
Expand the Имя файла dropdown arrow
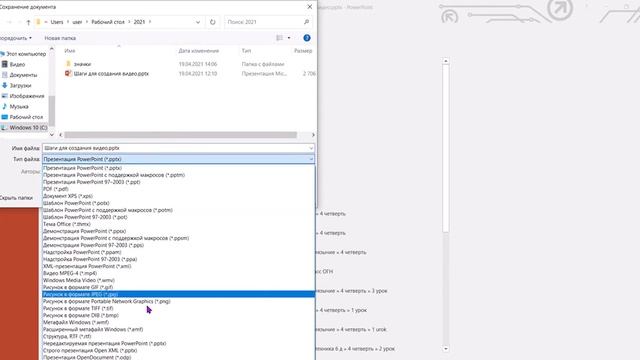click(311, 148)
